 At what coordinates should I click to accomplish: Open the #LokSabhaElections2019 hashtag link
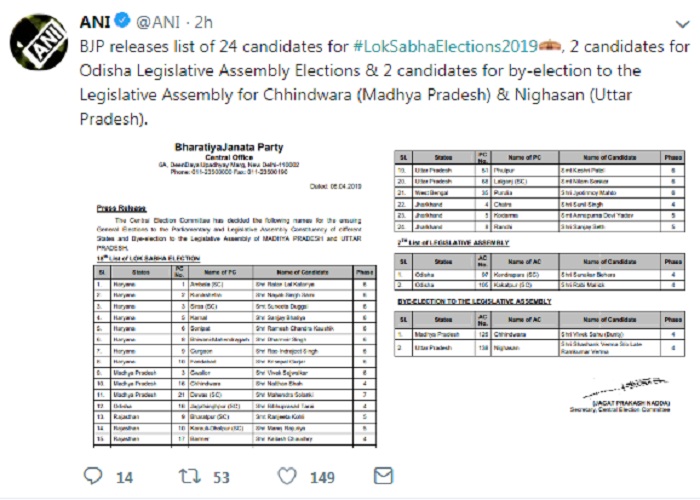(446, 46)
